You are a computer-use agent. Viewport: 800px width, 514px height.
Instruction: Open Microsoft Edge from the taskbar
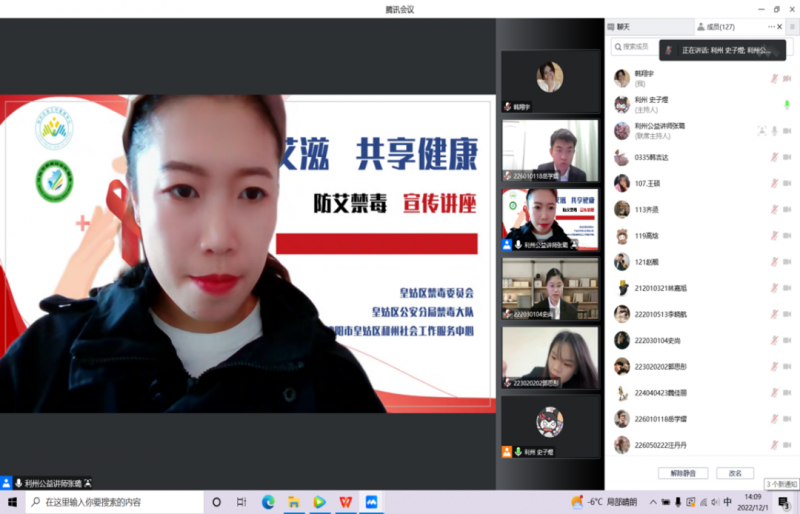point(268,502)
